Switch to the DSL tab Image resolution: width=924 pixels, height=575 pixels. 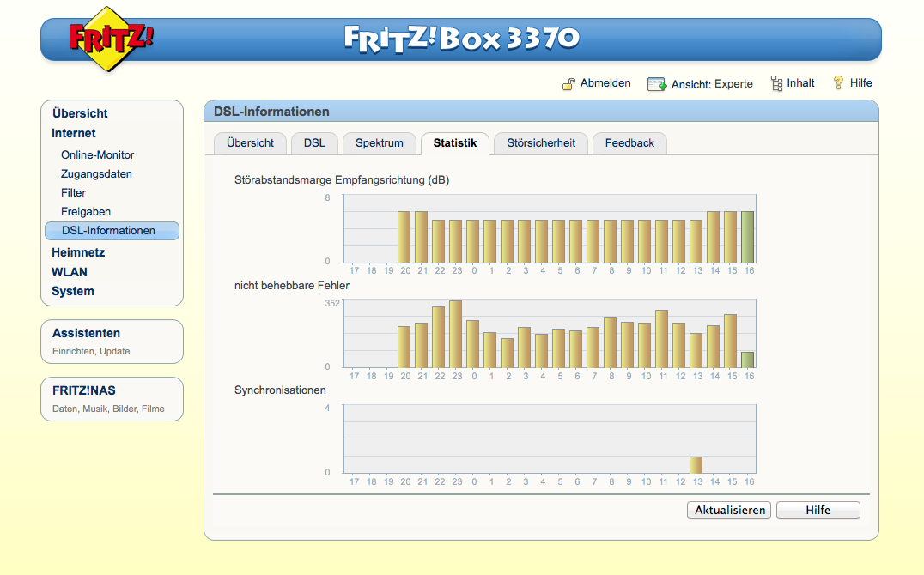pyautogui.click(x=314, y=143)
